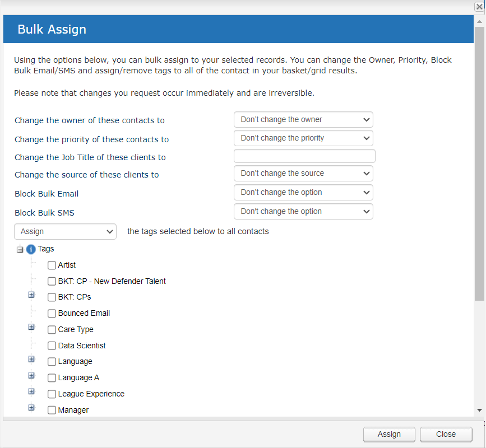Enable the Language A checkbox
This screenshot has height=448, width=486.
(x=52, y=378)
